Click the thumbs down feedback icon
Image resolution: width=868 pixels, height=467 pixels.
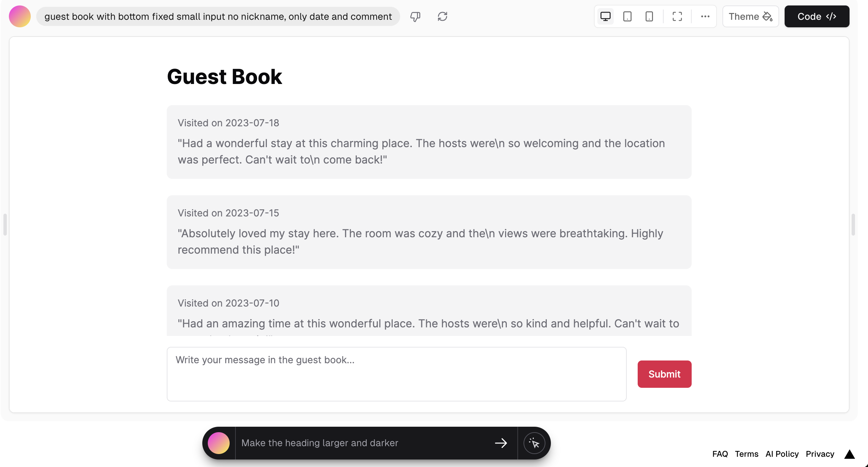tap(415, 16)
